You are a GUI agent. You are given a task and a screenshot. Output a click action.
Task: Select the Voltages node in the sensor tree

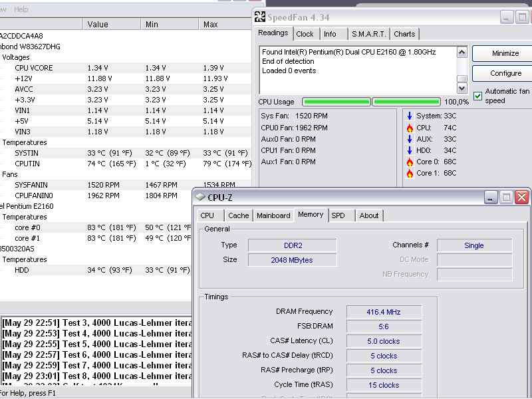coord(15,57)
